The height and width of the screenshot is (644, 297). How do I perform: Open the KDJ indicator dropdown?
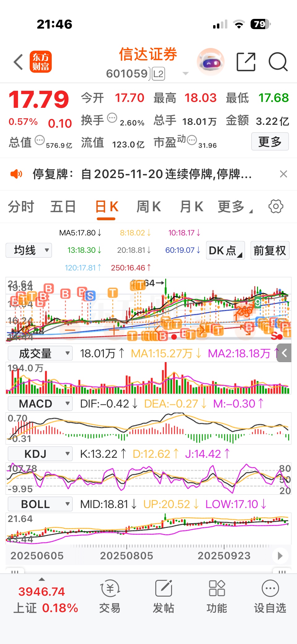(x=40, y=454)
